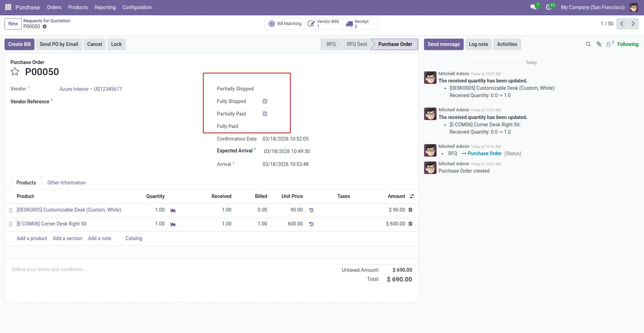Toggle the Fully Shipped checkbox

click(x=265, y=101)
